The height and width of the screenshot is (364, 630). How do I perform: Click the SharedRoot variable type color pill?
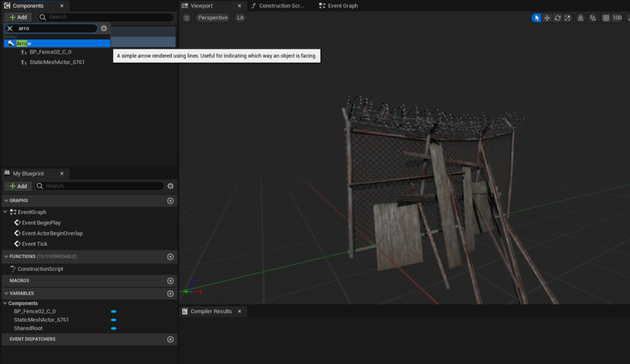(113, 328)
